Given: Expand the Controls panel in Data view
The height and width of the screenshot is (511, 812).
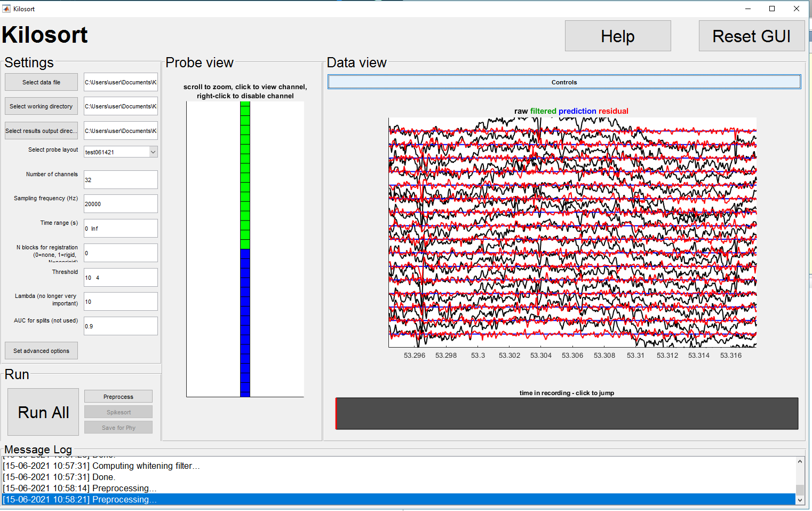Looking at the screenshot, I should 564,82.
